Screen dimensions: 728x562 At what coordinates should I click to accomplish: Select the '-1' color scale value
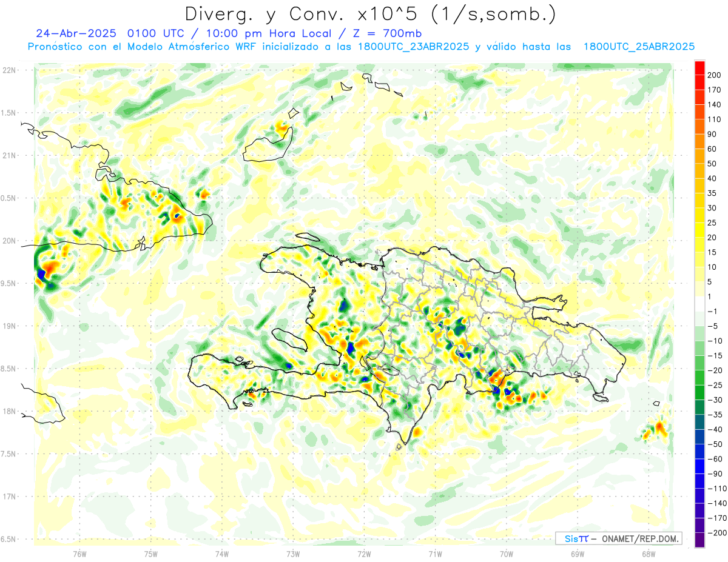[x=713, y=311]
